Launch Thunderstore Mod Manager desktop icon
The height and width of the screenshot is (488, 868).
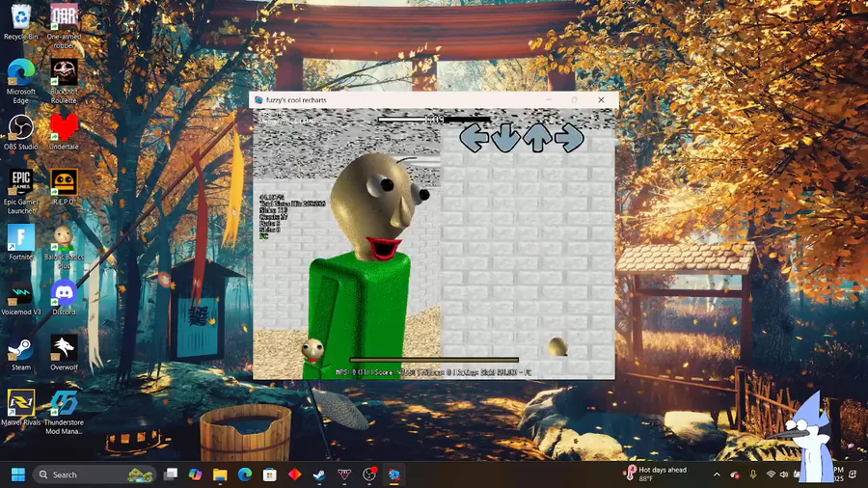click(x=64, y=412)
